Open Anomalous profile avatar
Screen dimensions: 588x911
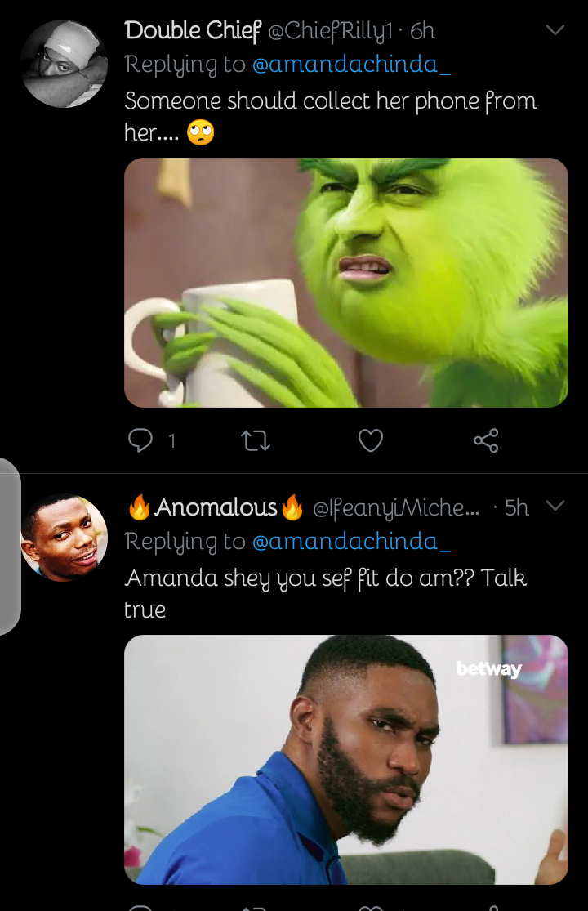coord(64,538)
